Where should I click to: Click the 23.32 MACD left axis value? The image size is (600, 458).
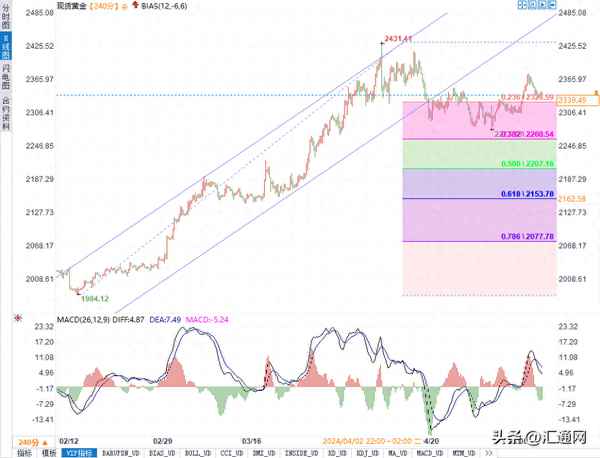44,326
